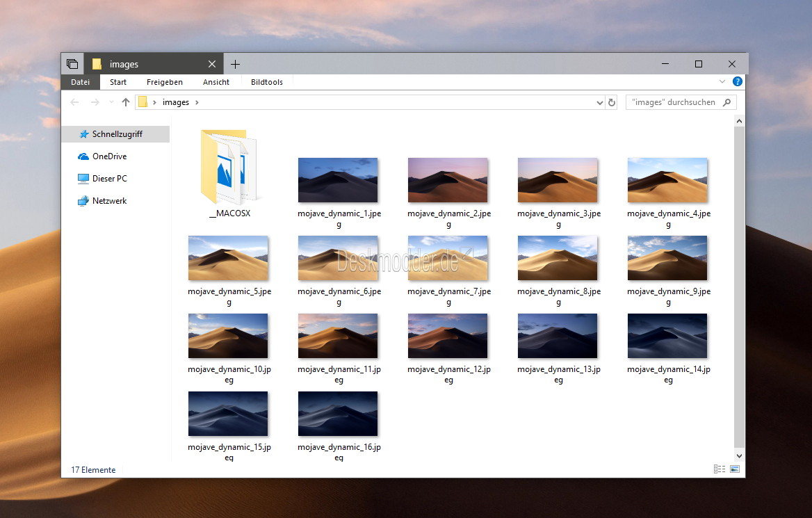Open the Ansicht ribbon tab

click(x=216, y=82)
